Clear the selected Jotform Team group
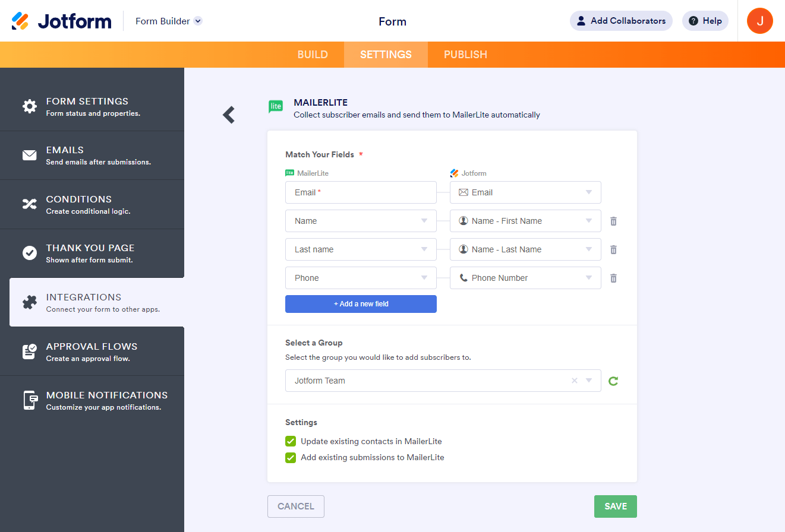The image size is (785, 532). pos(574,381)
